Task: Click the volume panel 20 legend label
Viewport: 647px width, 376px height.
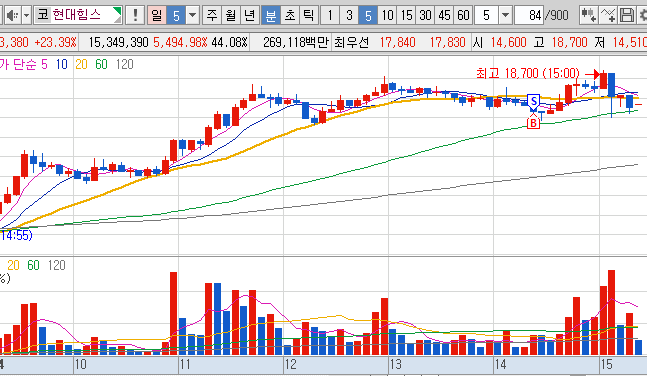Action: [13, 265]
